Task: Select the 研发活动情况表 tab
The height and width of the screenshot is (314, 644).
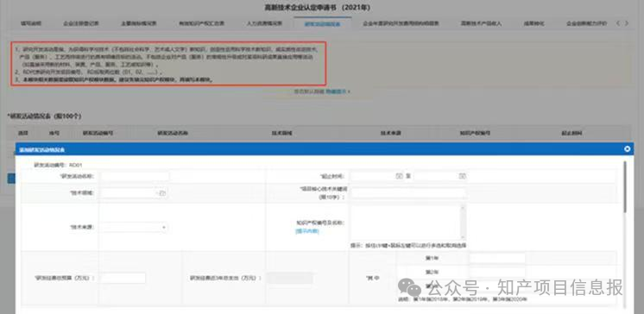Action: 322,24
